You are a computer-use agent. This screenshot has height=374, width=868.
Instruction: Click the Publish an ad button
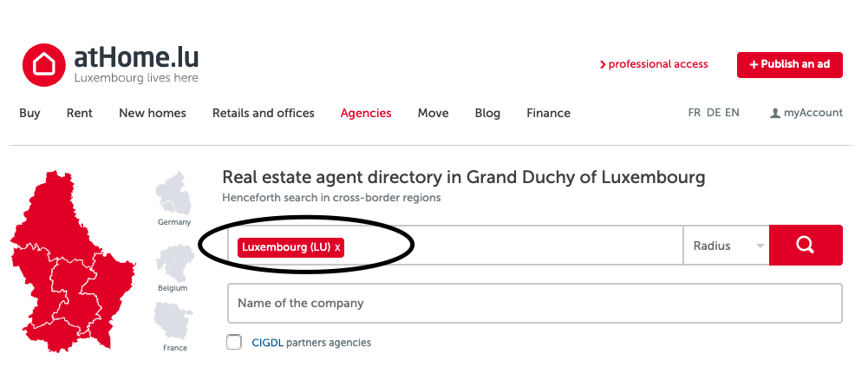[x=789, y=64]
